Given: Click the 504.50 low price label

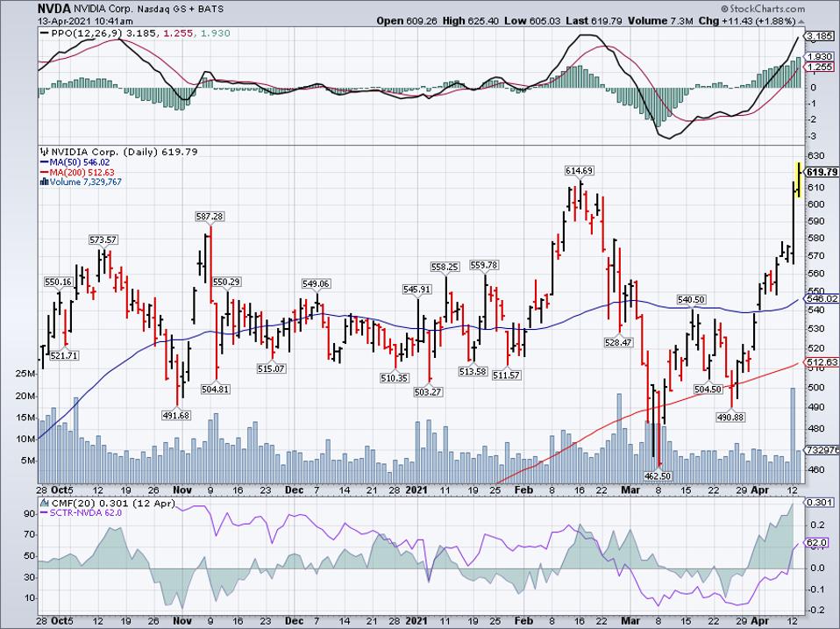Looking at the screenshot, I should 708,389.
